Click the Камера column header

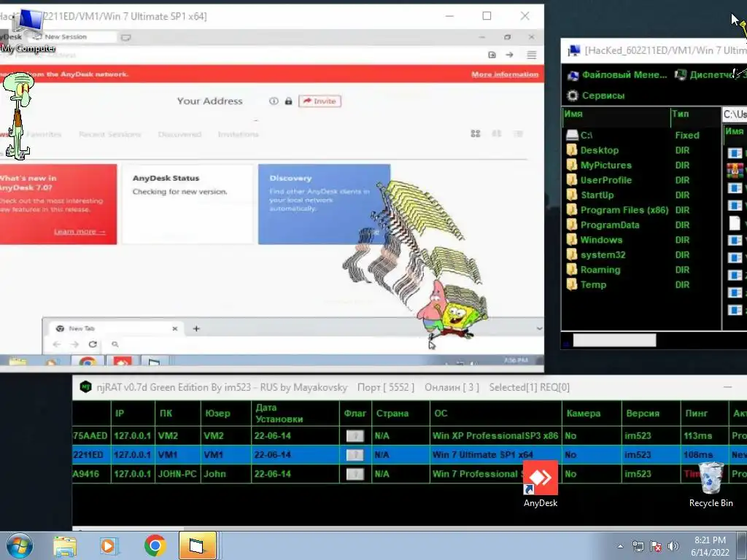coord(592,413)
